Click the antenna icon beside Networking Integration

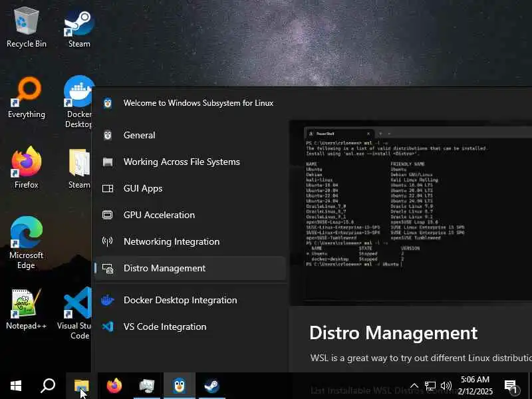pos(108,241)
